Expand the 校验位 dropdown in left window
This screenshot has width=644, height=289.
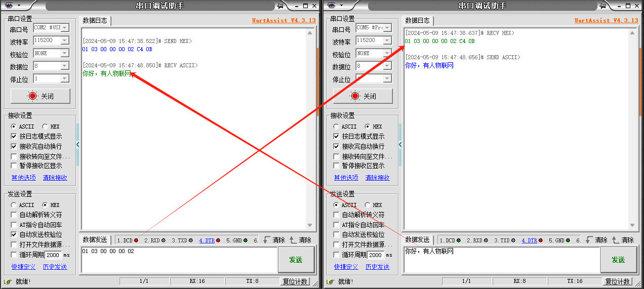64,53
